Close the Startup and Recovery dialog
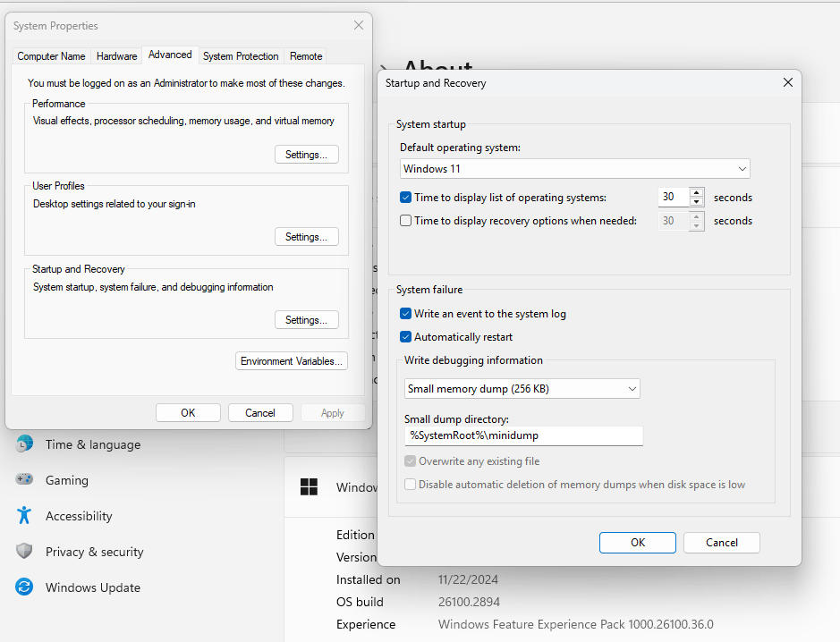This screenshot has width=840, height=642. [787, 82]
